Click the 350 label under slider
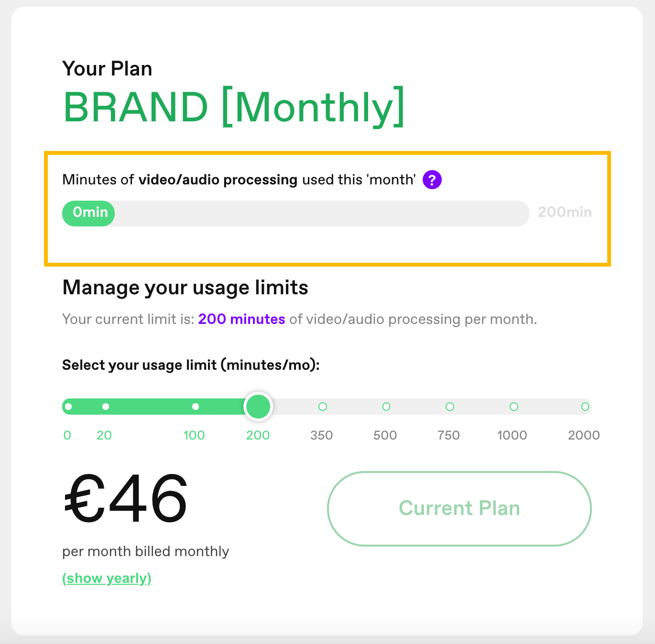Screen dimensions: 655x644 tap(322, 435)
